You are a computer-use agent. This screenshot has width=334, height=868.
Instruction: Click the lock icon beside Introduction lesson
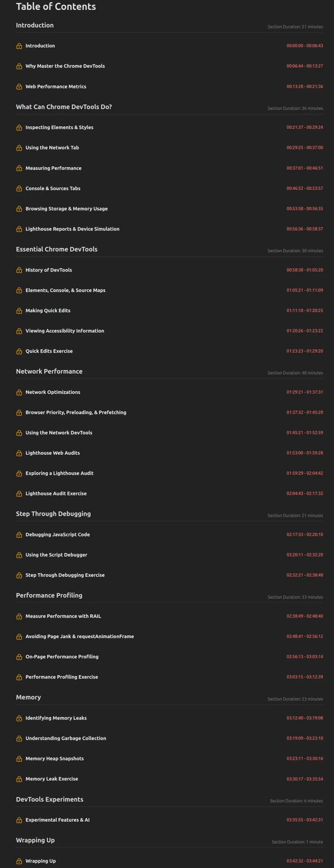[x=19, y=46]
